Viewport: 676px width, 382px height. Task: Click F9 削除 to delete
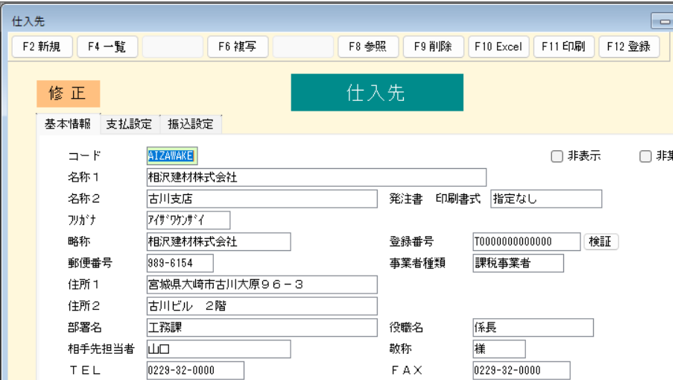[x=433, y=47]
